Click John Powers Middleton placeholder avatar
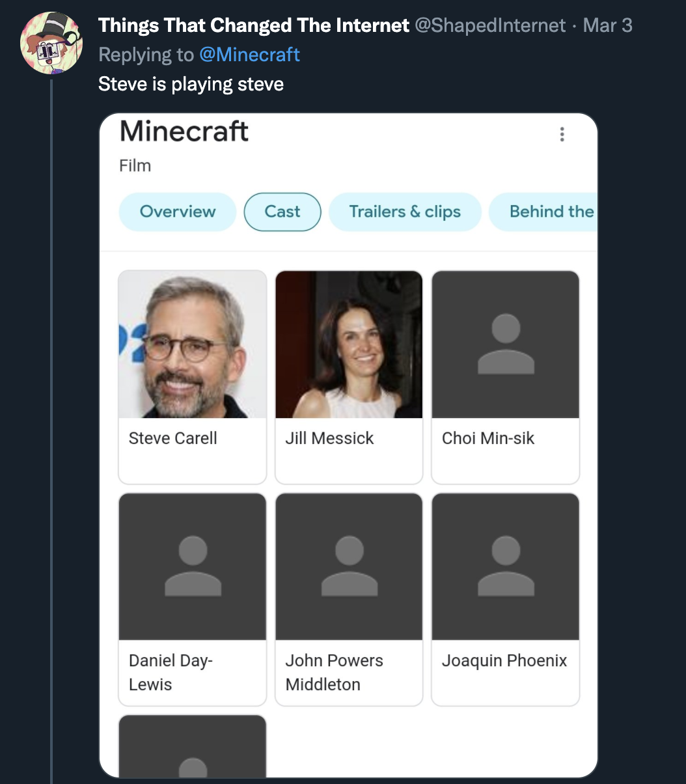Viewport: 686px width, 784px height. pos(349,567)
